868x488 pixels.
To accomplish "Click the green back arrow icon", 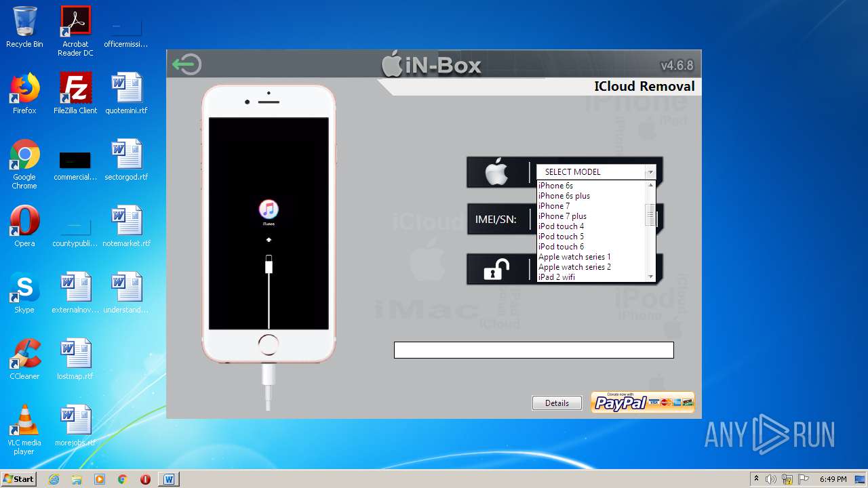I will click(186, 65).
